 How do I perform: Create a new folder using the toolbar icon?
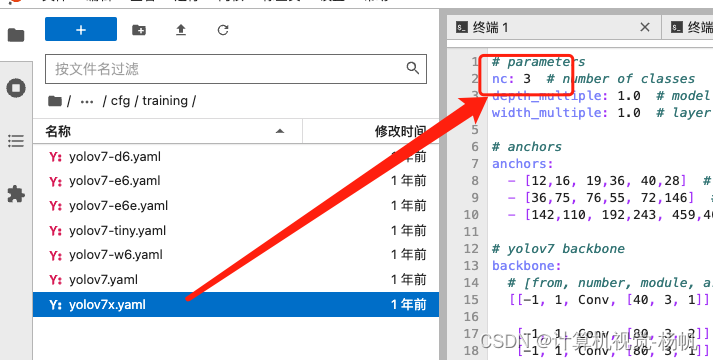[139, 30]
